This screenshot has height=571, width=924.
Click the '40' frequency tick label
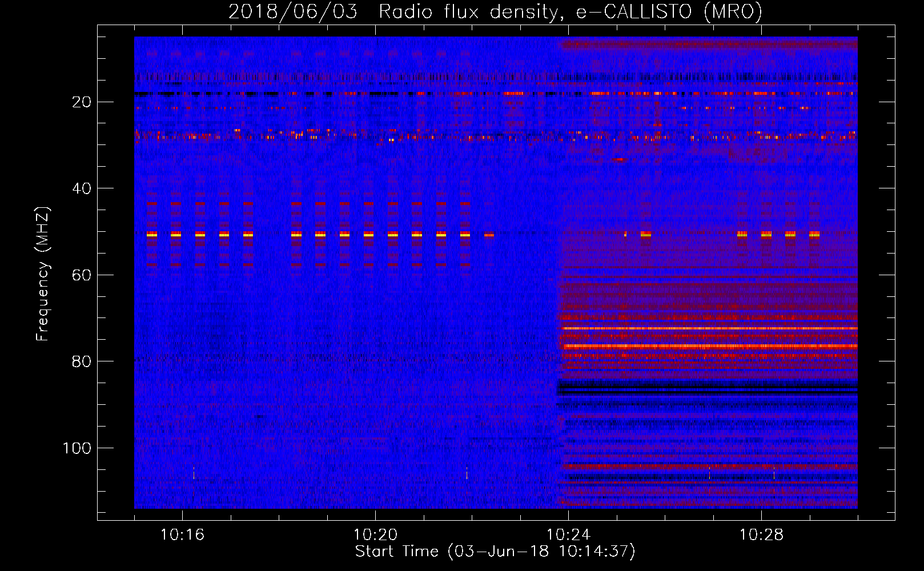[82, 188]
